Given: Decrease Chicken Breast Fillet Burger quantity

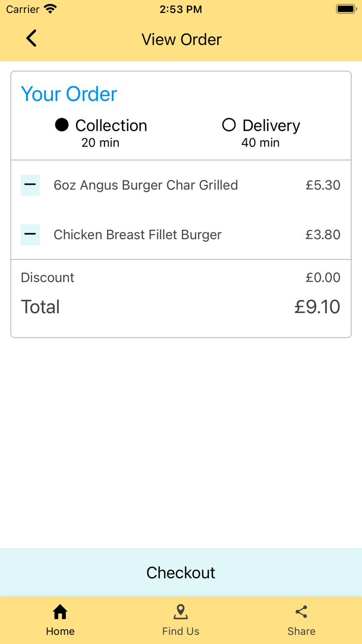Looking at the screenshot, I should (30, 235).
